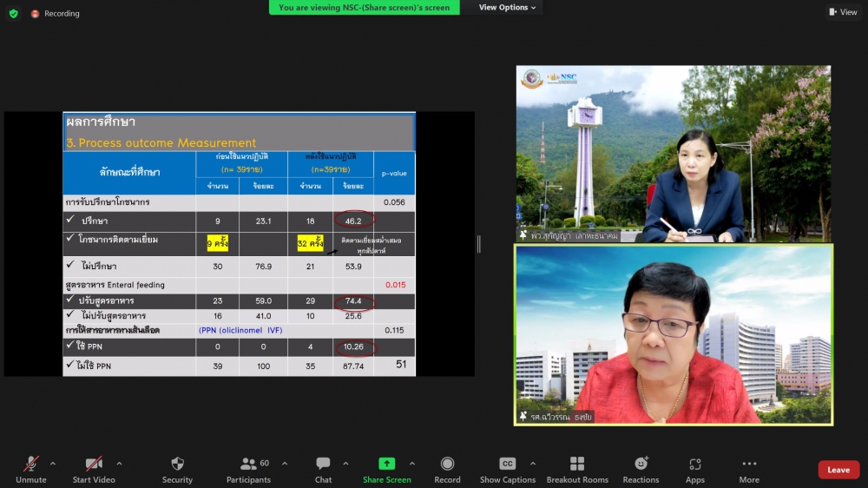Open the Apps icon
Screen dimensions: 868x488
(694, 464)
